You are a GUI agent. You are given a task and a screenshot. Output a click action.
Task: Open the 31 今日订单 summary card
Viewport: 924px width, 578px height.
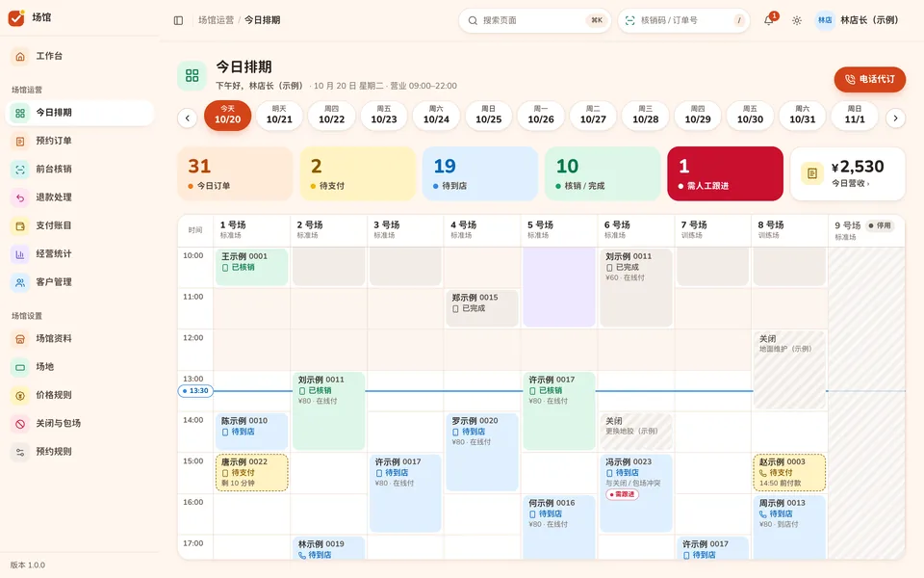click(235, 173)
